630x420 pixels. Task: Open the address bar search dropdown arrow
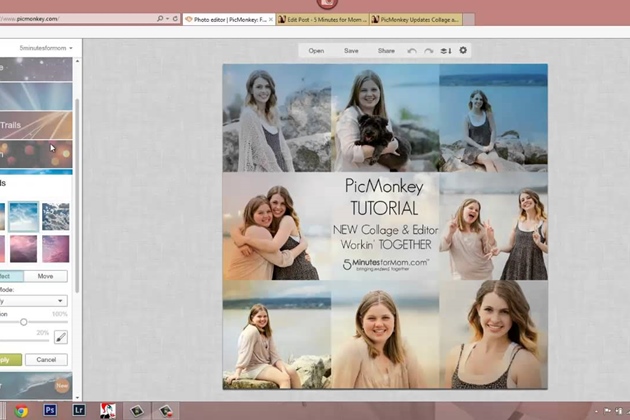point(166,19)
